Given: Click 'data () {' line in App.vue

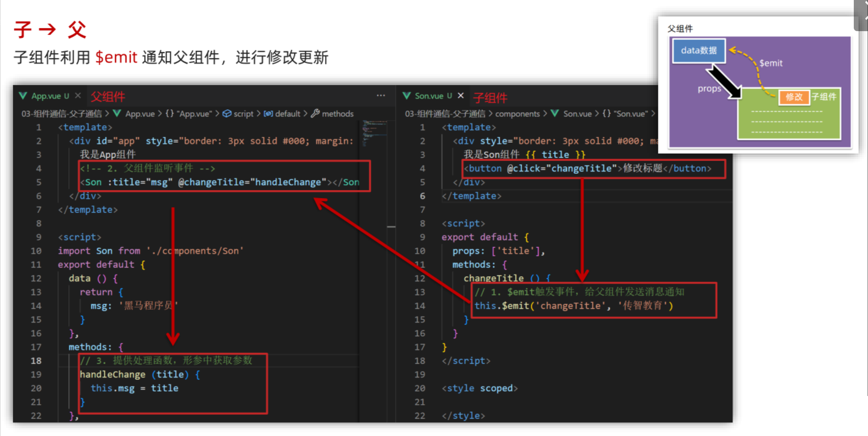Looking at the screenshot, I should point(93,278).
